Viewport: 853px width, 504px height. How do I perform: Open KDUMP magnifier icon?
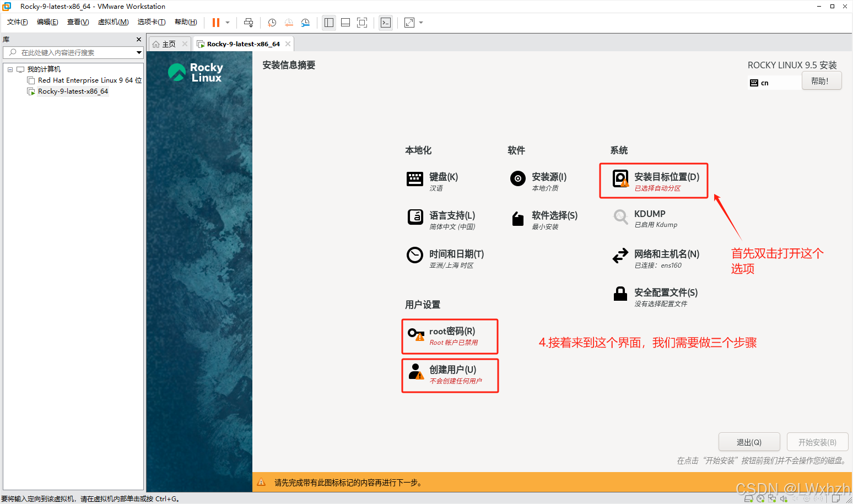(620, 217)
